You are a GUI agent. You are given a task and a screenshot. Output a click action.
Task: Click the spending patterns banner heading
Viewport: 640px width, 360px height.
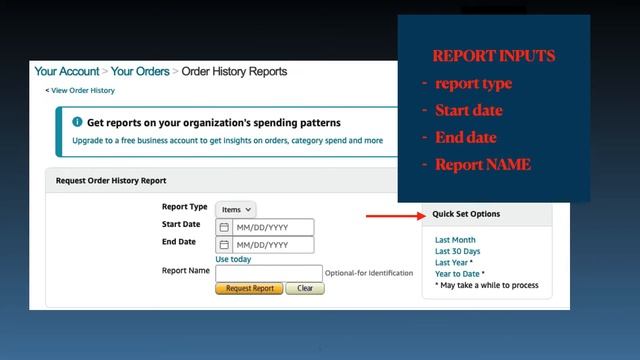point(214,122)
